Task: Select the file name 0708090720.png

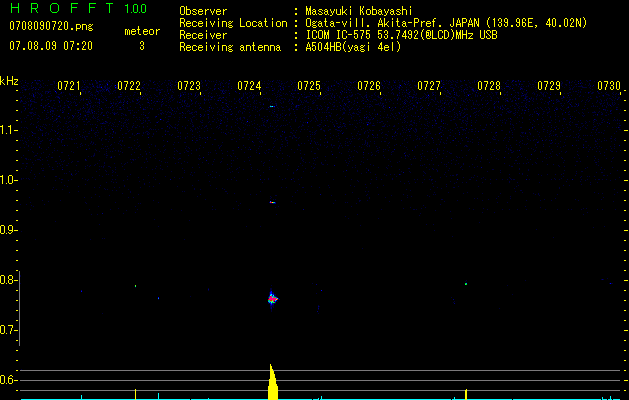Action: click(51, 26)
